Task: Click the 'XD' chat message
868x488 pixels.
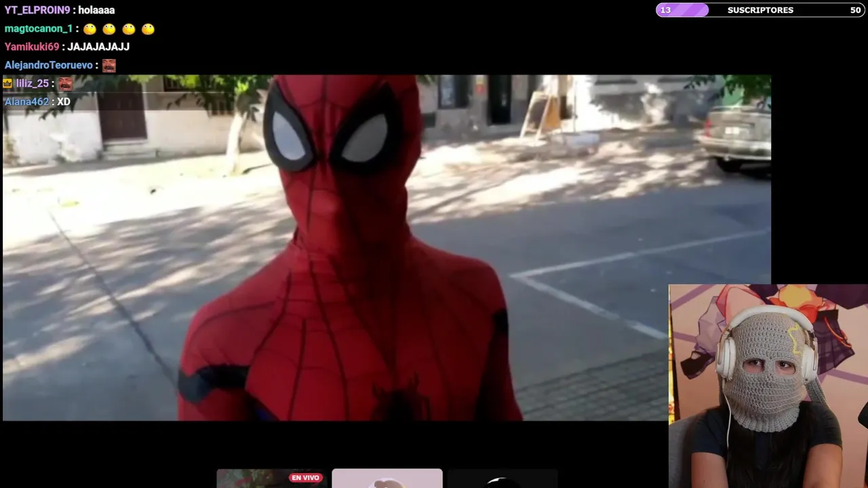Action: click(x=64, y=102)
